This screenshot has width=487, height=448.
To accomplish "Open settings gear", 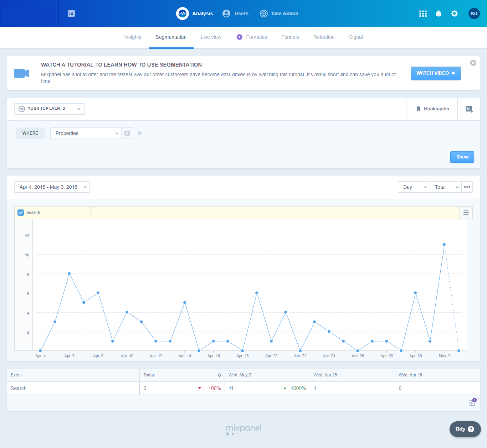I will click(x=454, y=14).
